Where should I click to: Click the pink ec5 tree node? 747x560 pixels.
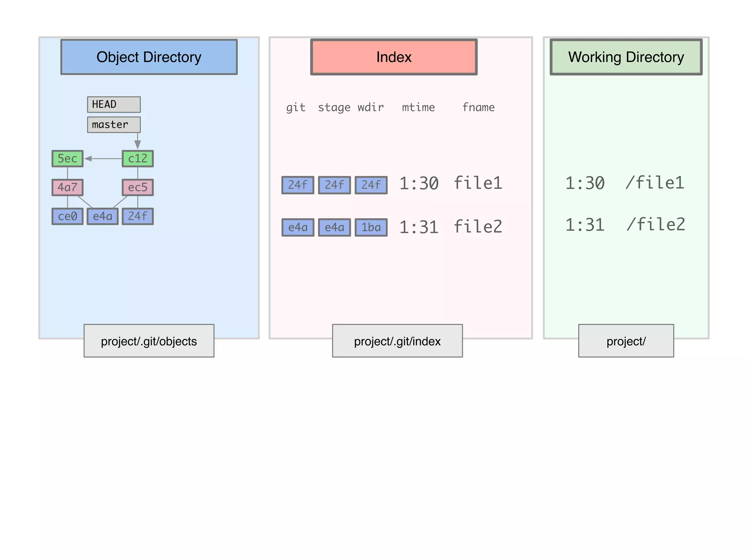click(x=138, y=187)
